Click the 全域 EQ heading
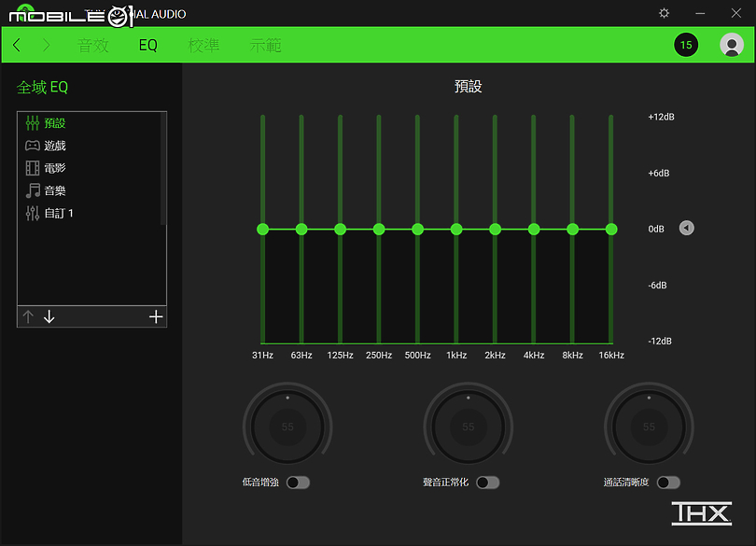The width and height of the screenshot is (756, 546). pos(42,88)
